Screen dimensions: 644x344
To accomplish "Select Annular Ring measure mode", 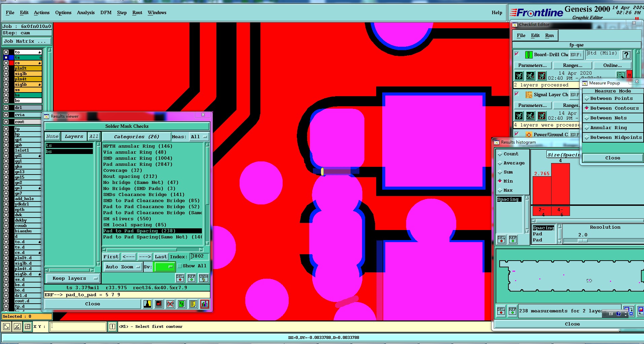I will 612,128.
